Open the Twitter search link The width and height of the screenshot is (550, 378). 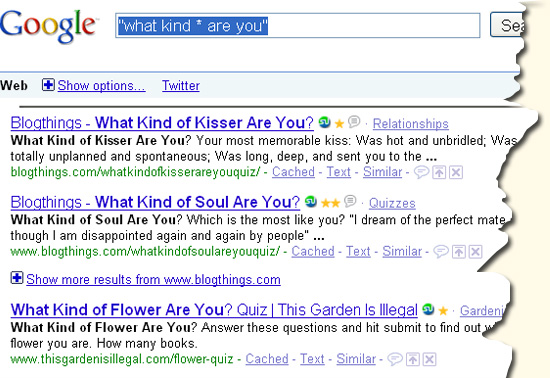(181, 86)
